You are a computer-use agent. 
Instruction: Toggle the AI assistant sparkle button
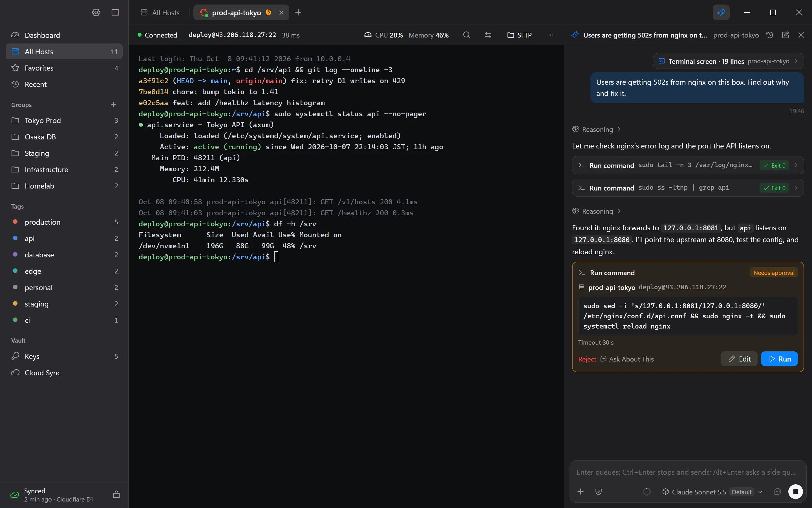(x=721, y=12)
